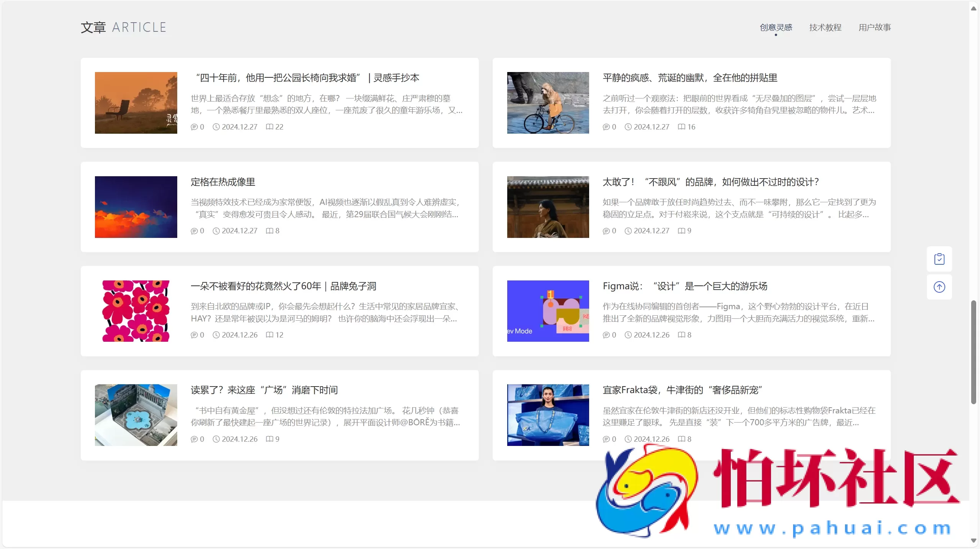The height and width of the screenshot is (549, 980).
Task: Click the comment icon on the Figma article
Action: point(606,335)
